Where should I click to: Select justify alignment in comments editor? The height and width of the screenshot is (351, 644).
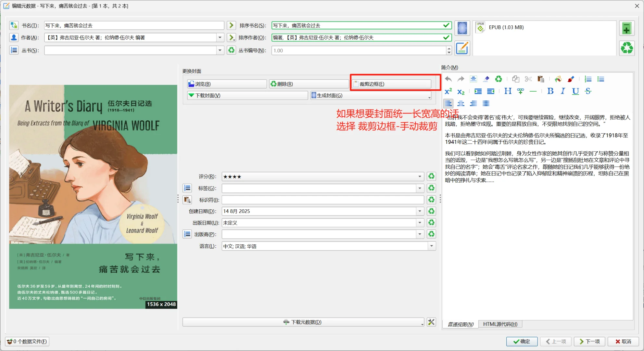tap(486, 103)
